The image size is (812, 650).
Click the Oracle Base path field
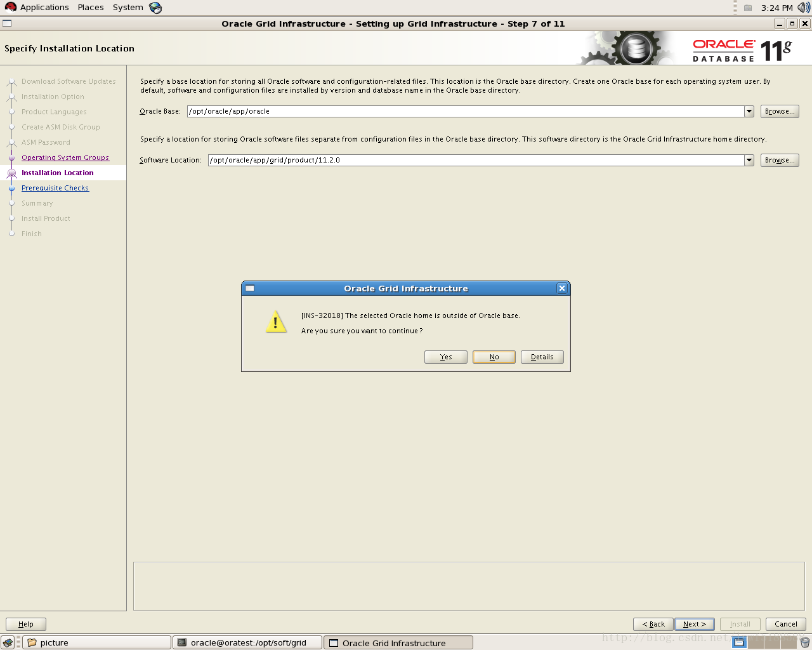465,111
